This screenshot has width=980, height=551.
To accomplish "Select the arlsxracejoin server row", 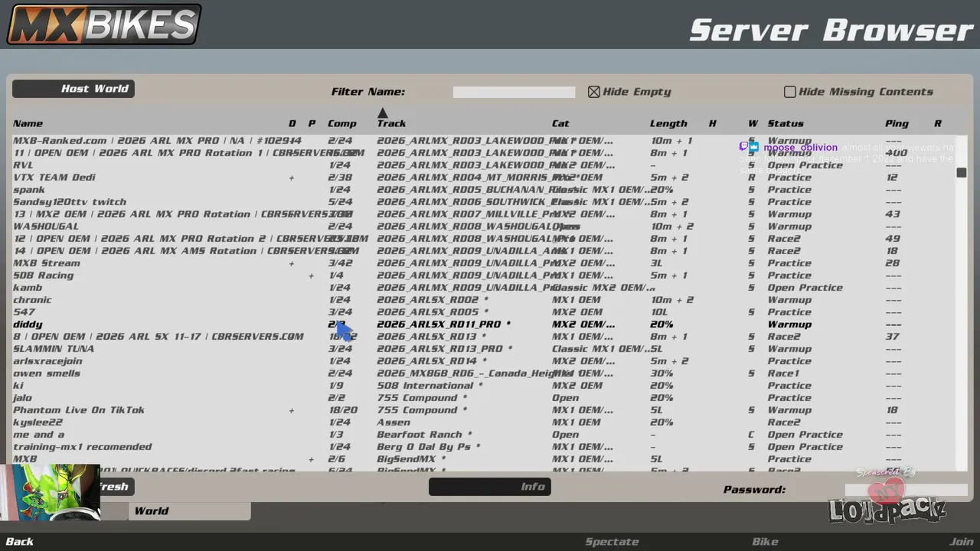I will [x=484, y=361].
